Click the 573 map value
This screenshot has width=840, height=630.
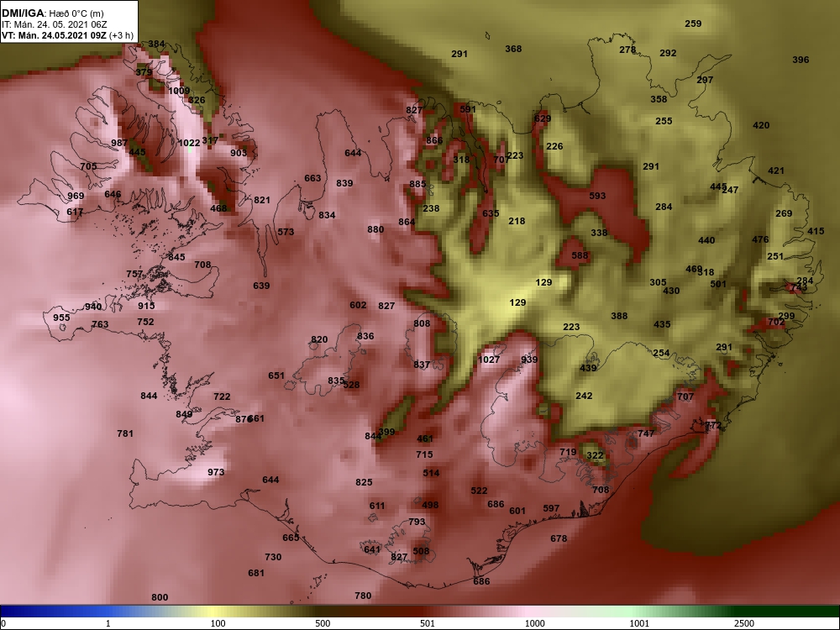(x=286, y=232)
